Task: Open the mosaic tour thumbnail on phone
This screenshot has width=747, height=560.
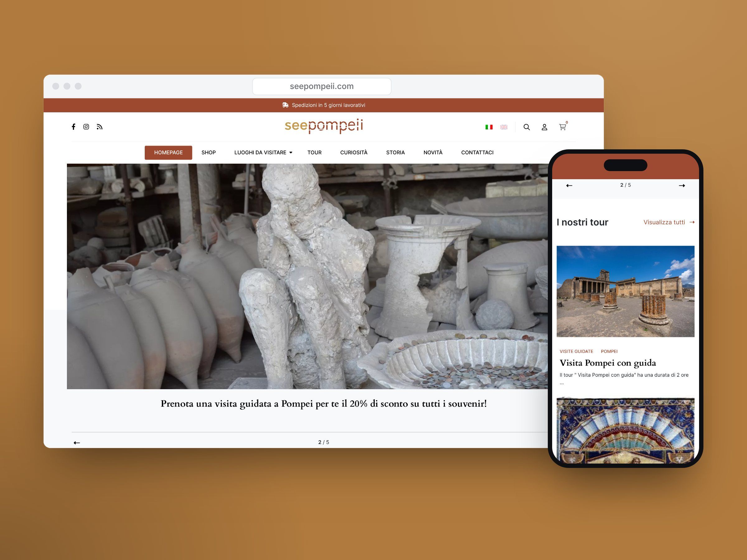Action: (625, 430)
